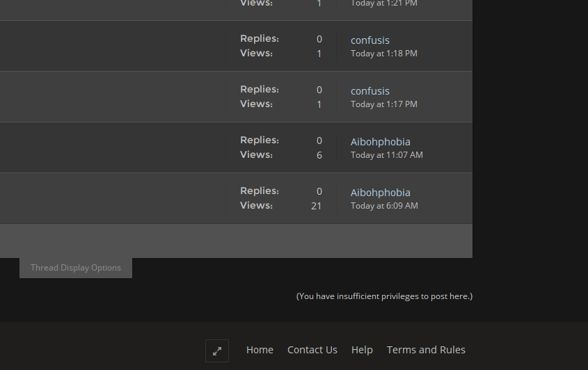Click the insufficient privileges notice text
Image resolution: width=588 pixels, height=370 pixels.
(x=384, y=296)
